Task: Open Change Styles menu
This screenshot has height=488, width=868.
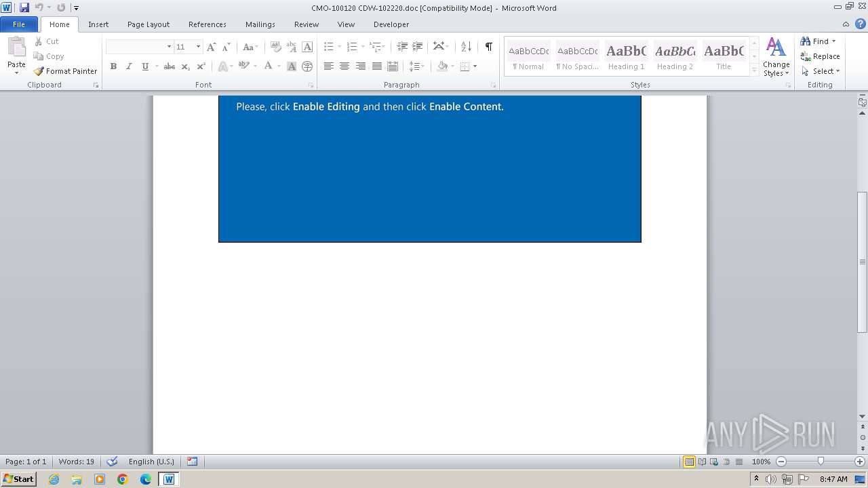Action: tap(776, 57)
